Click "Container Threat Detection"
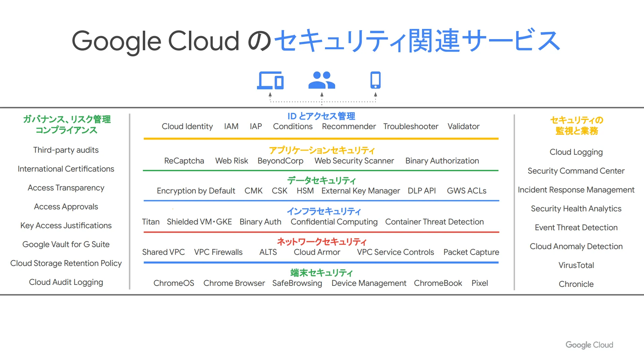 pyautogui.click(x=434, y=222)
